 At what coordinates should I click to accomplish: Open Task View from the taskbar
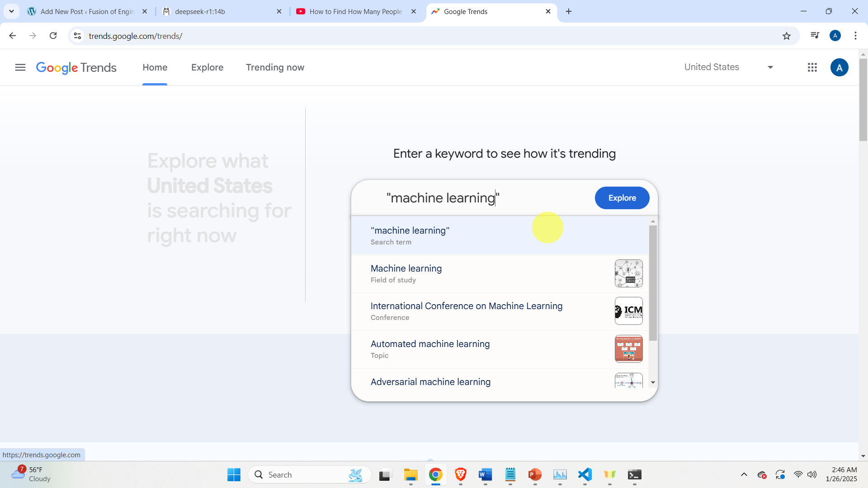(x=385, y=474)
